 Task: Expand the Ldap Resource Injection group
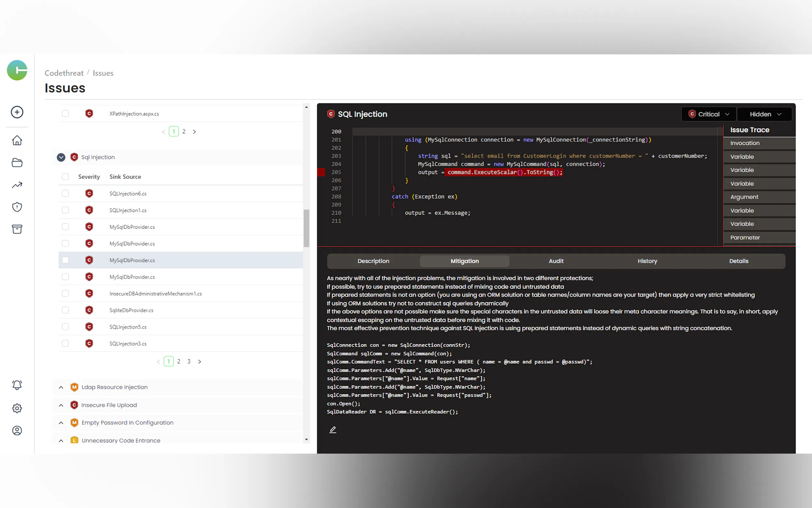(x=61, y=387)
